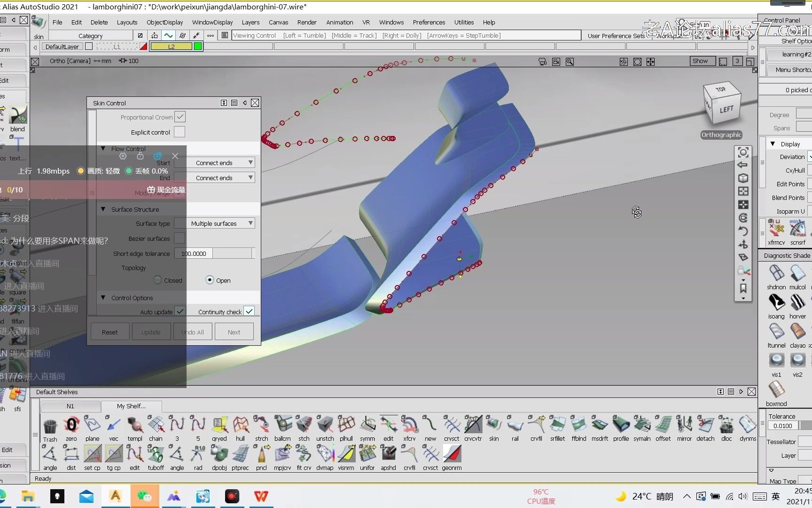Screen dimensions: 812x508
Task: Toggle Explicit control checkbox
Action: [x=180, y=132]
